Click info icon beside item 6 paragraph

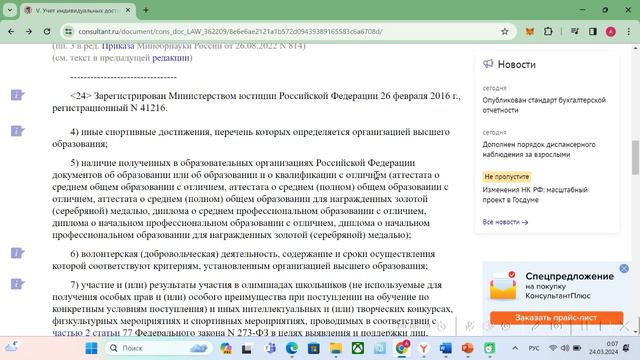tap(17, 253)
